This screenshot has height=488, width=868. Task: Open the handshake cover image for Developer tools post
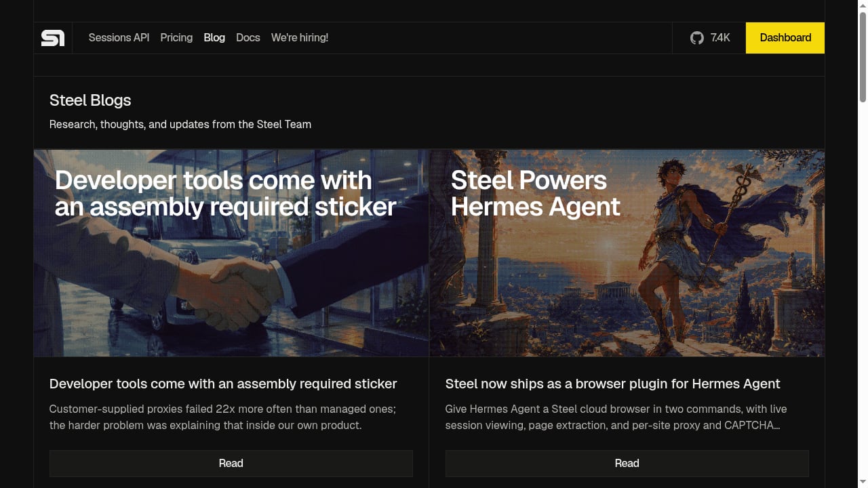pyautogui.click(x=231, y=253)
